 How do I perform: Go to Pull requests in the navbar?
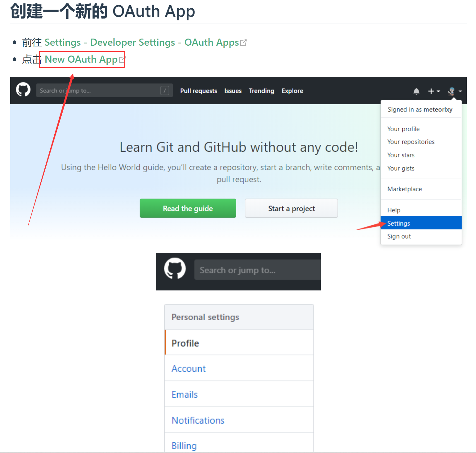[x=198, y=91]
